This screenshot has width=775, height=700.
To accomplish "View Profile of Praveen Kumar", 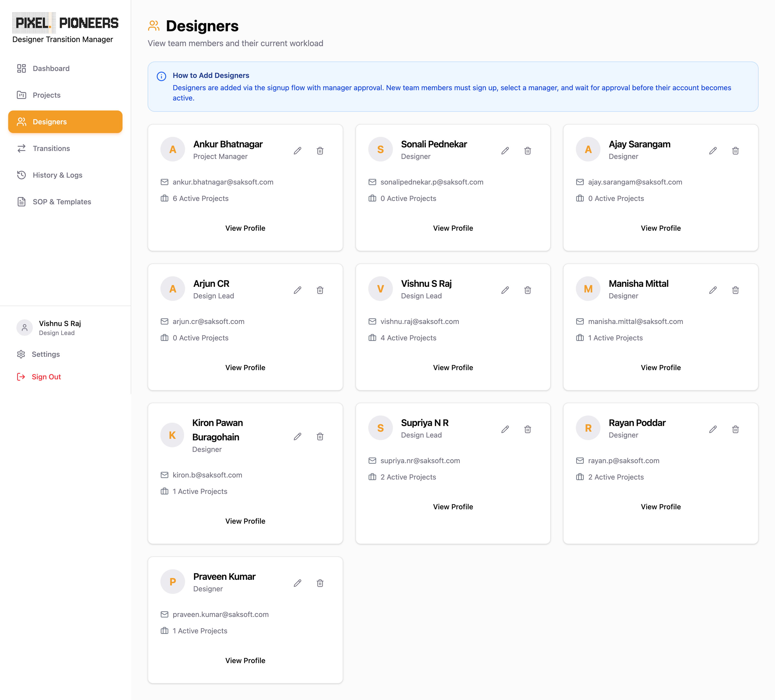I will point(245,661).
